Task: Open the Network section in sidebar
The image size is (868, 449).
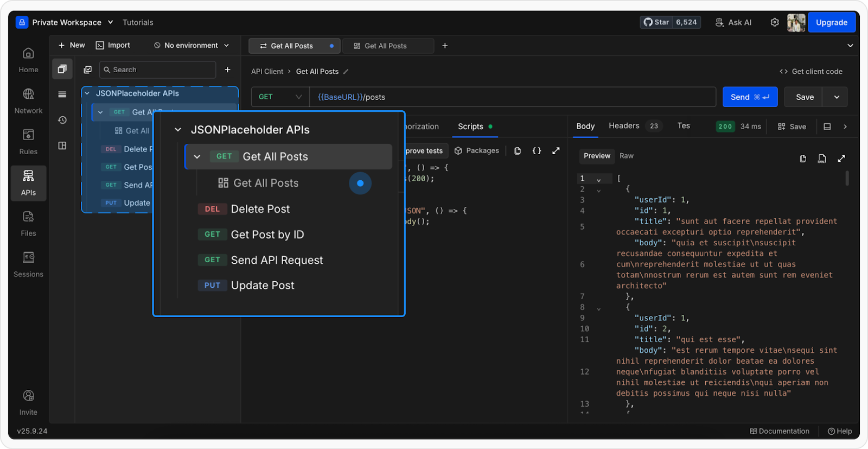Action: [x=28, y=100]
